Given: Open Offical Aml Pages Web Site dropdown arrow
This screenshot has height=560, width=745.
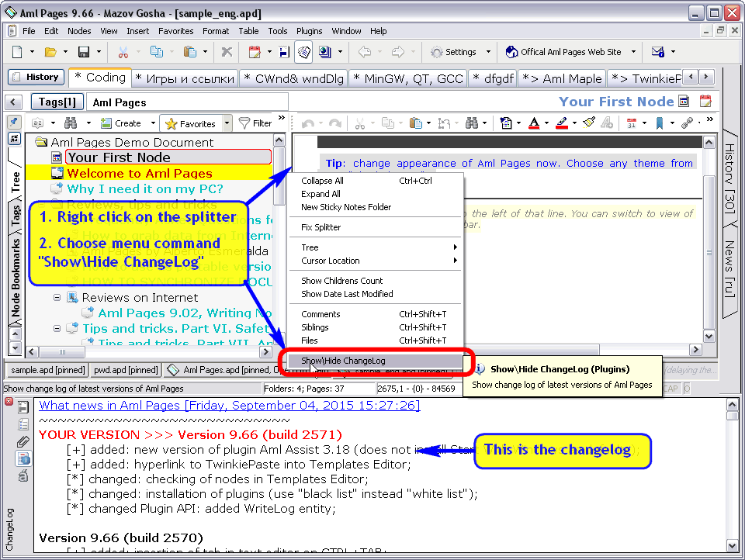Looking at the screenshot, I should click(x=633, y=52).
